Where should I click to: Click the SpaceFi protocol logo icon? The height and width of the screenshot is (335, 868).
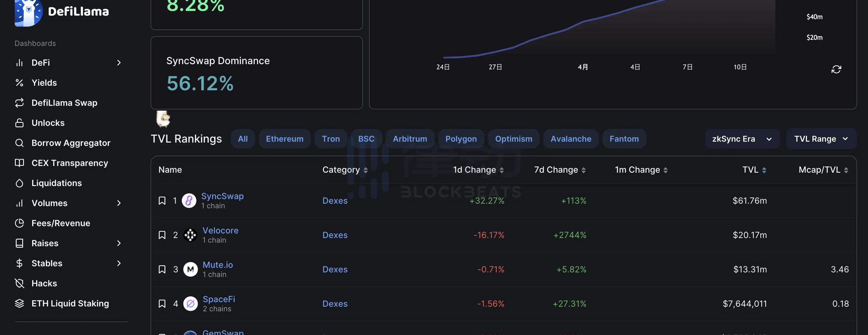click(190, 304)
